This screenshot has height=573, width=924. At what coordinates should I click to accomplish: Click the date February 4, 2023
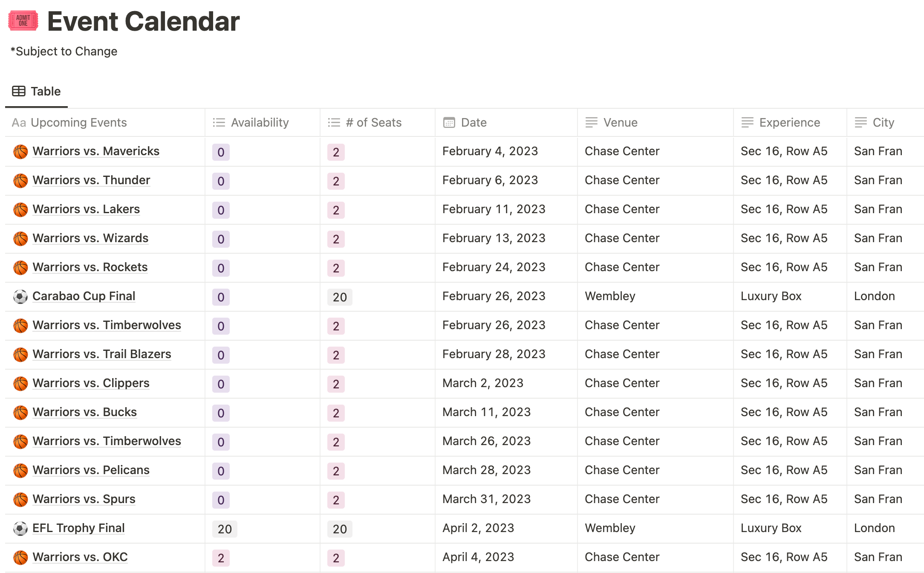click(490, 151)
